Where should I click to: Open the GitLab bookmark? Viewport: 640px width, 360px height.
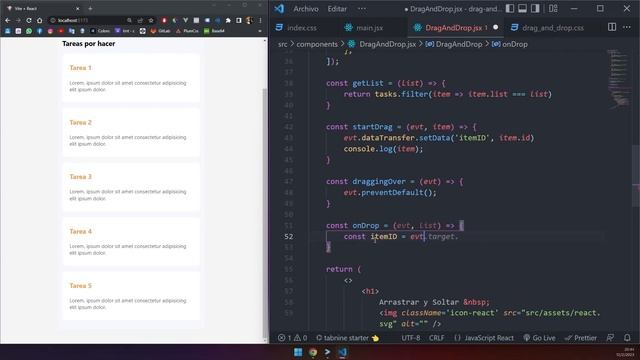tap(161, 31)
